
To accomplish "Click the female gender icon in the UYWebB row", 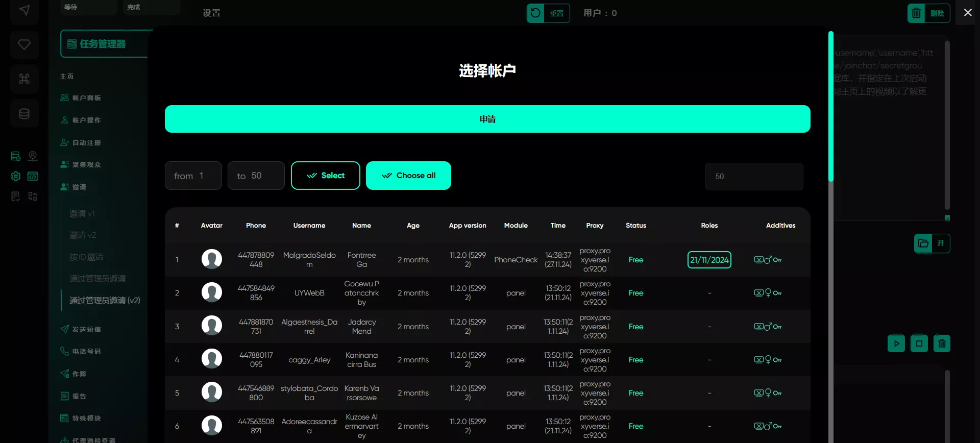I will (x=768, y=293).
